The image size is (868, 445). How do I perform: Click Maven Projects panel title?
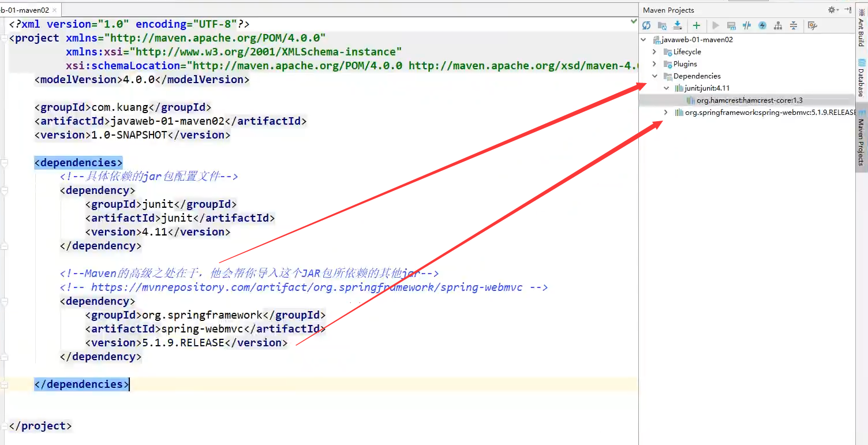(x=668, y=10)
